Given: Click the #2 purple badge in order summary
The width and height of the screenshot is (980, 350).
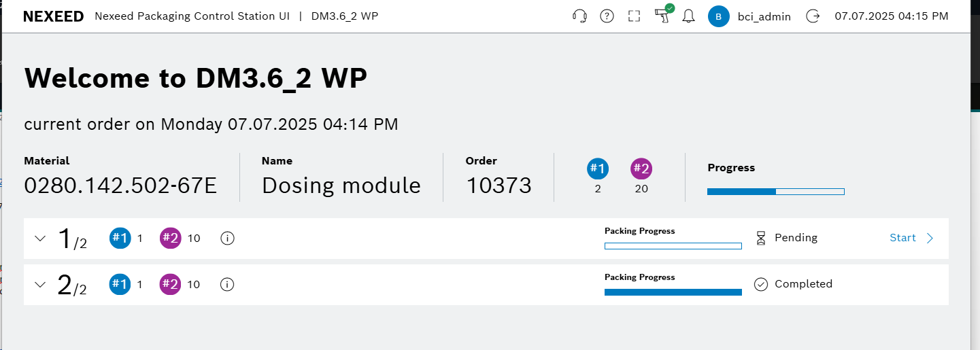Looking at the screenshot, I should 641,169.
